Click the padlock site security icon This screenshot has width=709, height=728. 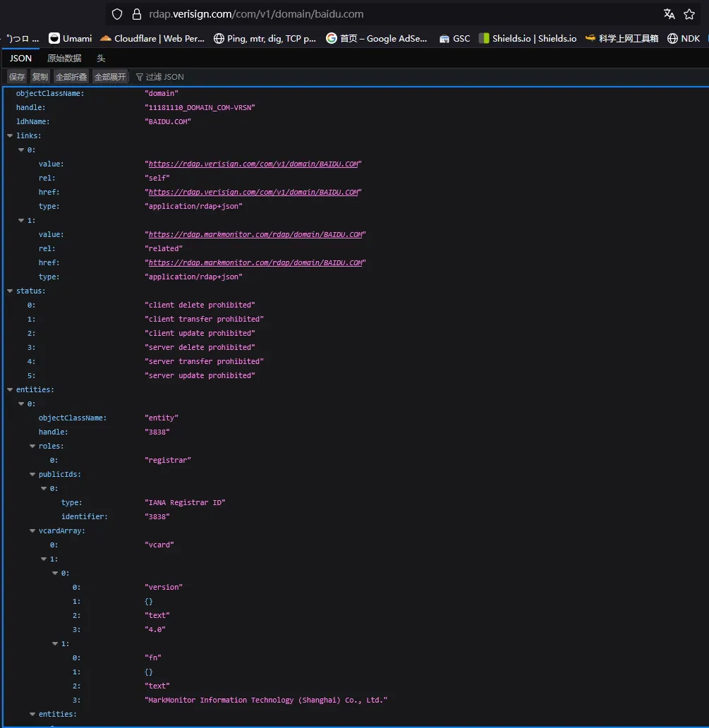pyautogui.click(x=137, y=14)
